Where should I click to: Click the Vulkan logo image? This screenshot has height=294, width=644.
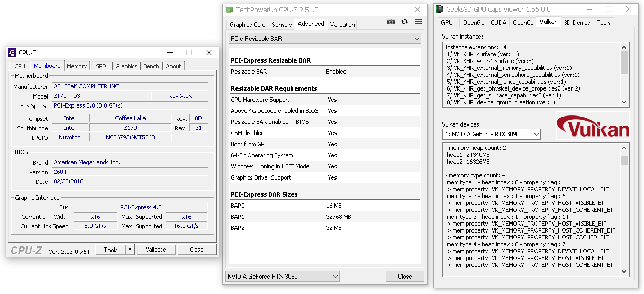point(592,125)
